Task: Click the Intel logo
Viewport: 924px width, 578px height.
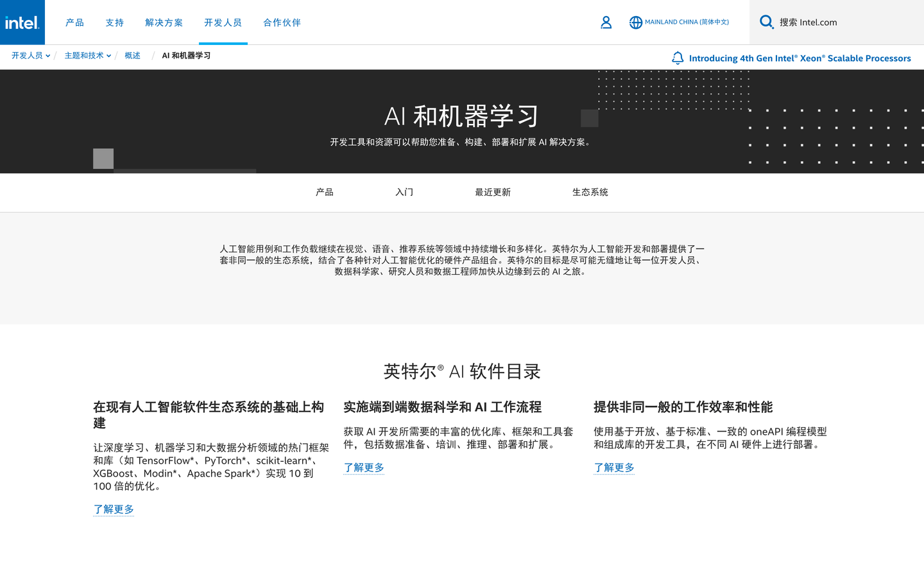Action: (x=22, y=22)
